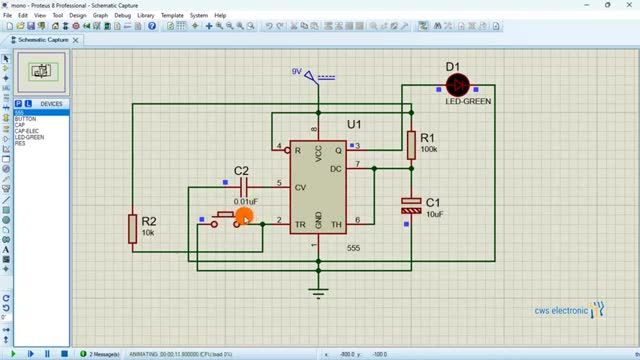Close the Schematic Capture tab
Image resolution: width=640 pixels, height=360 pixels.
point(76,40)
